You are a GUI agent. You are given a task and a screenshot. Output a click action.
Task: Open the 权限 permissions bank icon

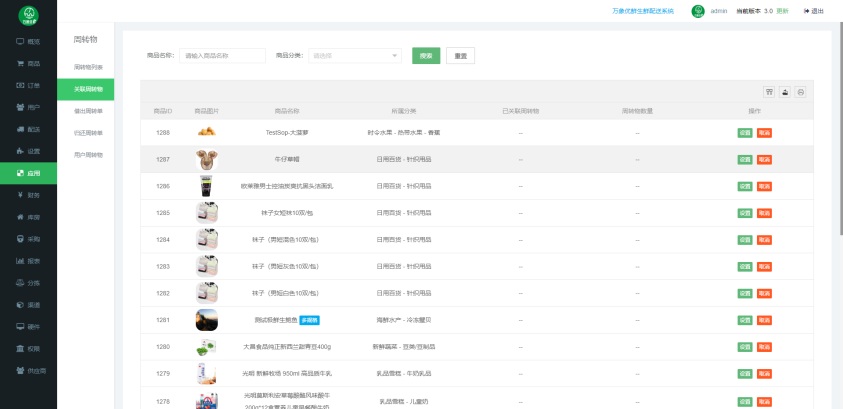[20, 348]
